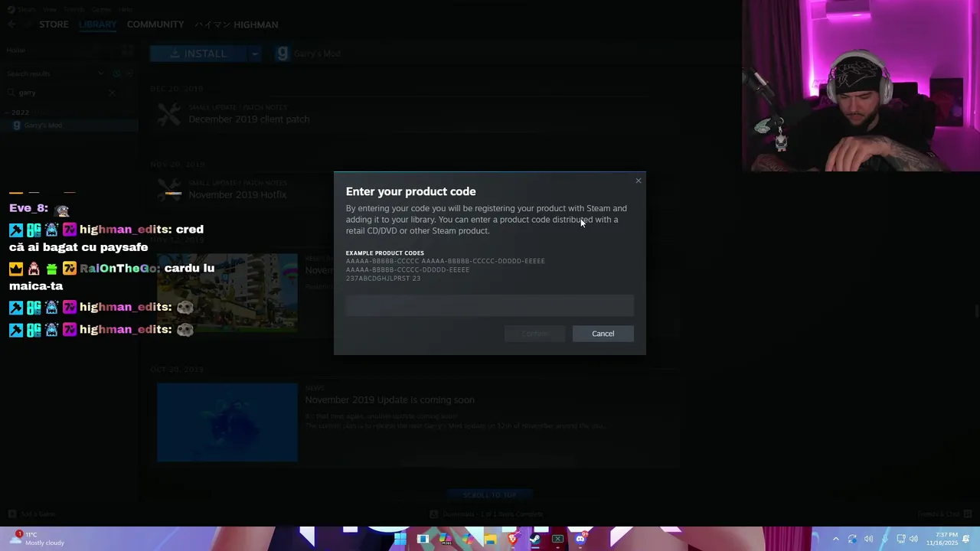Open network settings from the tray icon
This screenshot has width=980, height=551.
[x=902, y=539]
